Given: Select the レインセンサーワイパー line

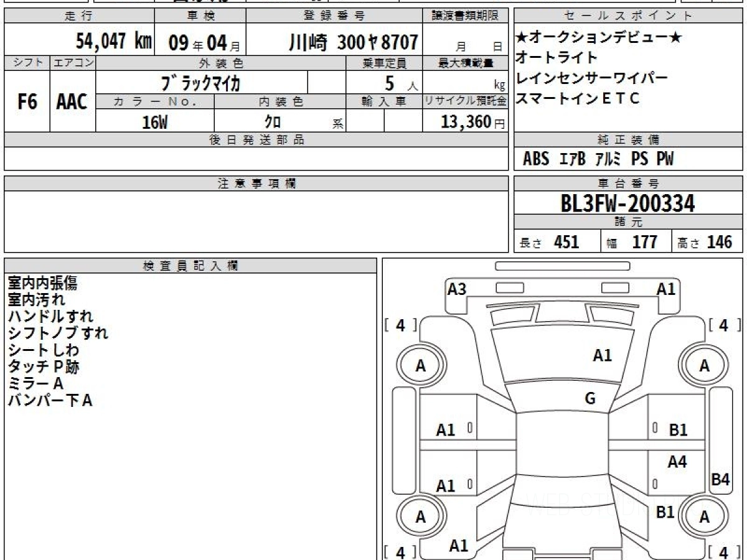Looking at the screenshot, I should (x=592, y=78).
